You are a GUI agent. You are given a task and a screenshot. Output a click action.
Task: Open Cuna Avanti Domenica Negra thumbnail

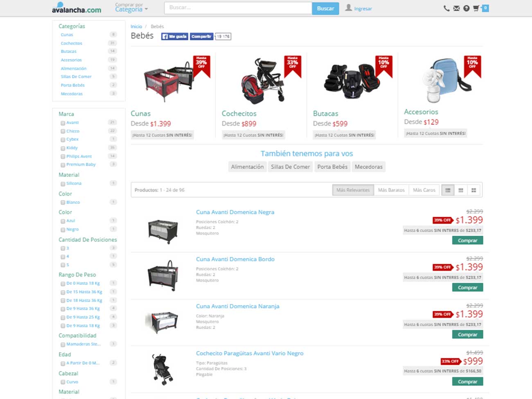163,231
